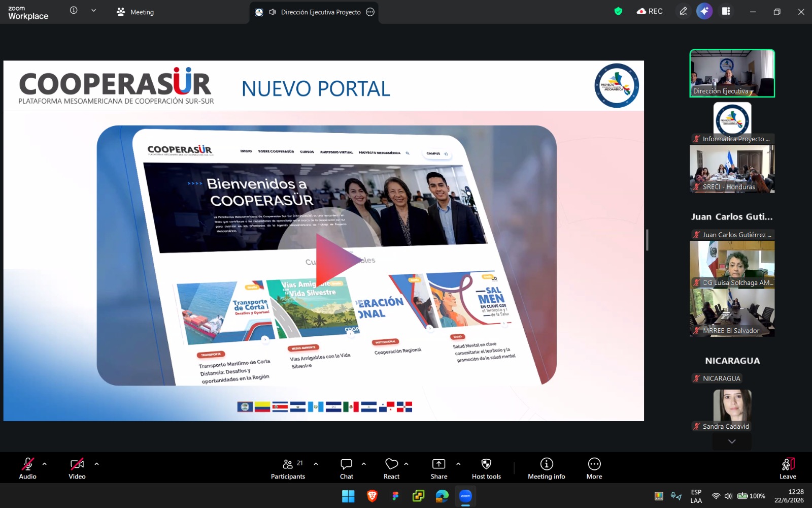812x508 pixels.
Task: Expand share options caret
Action: pos(458,464)
